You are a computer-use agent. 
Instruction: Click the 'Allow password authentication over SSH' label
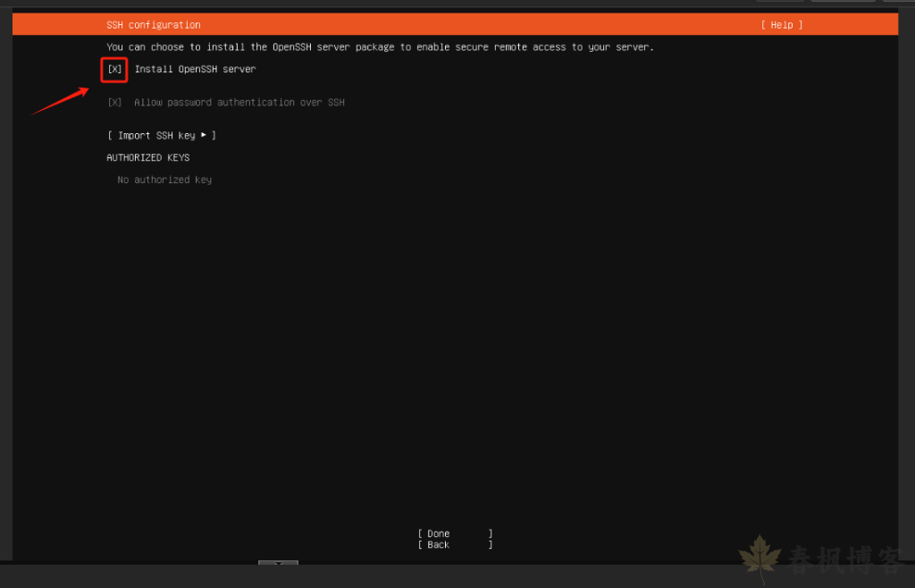coord(239,103)
